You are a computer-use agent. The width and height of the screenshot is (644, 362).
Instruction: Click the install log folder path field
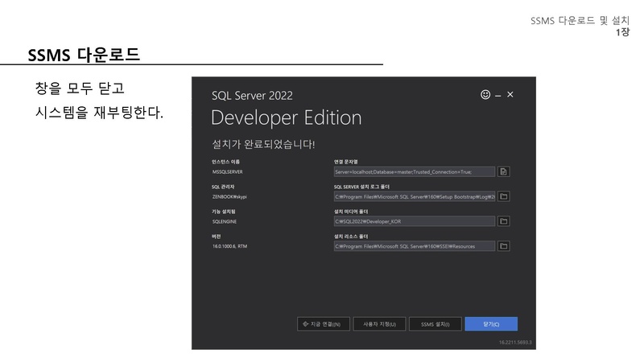[x=414, y=196]
